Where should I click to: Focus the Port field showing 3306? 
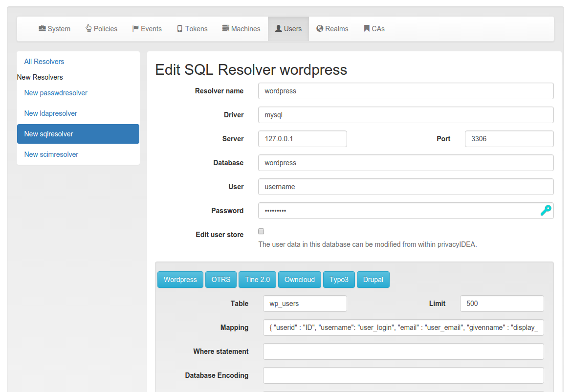click(x=509, y=139)
